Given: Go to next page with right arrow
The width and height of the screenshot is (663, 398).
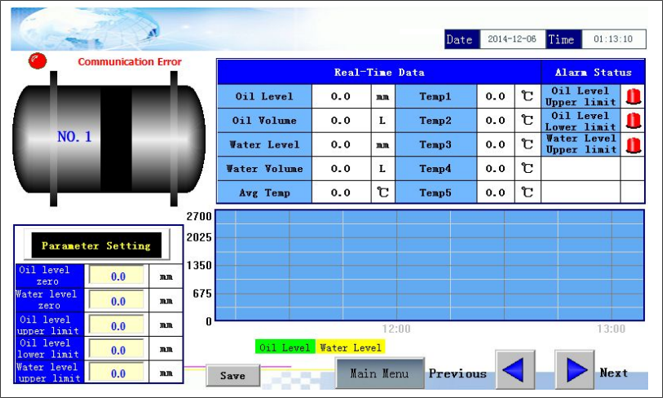Looking at the screenshot, I should point(575,370).
